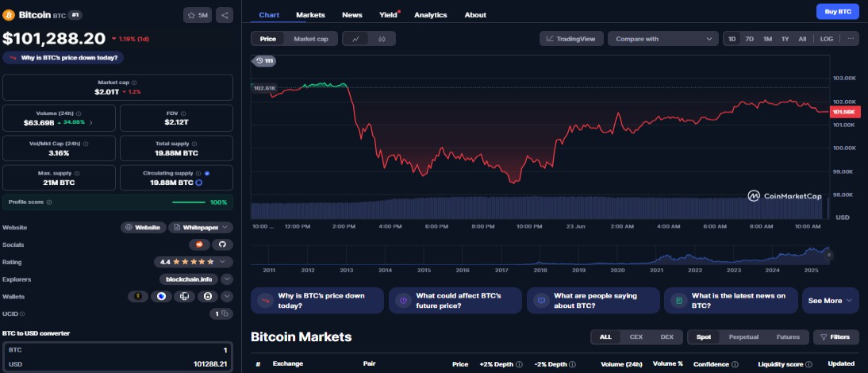Show Circulating supply info icon
The height and width of the screenshot is (373, 868).
click(x=198, y=173)
